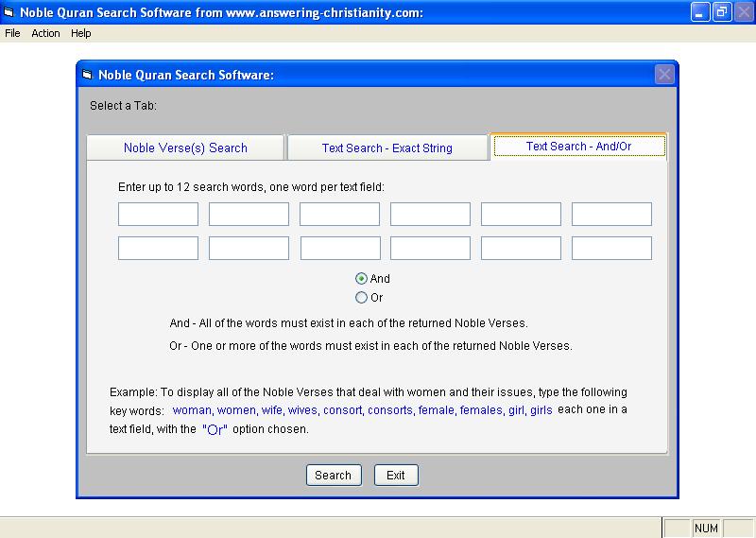This screenshot has height=538, width=756.
Task: Open the Help menu
Action: [x=81, y=33]
